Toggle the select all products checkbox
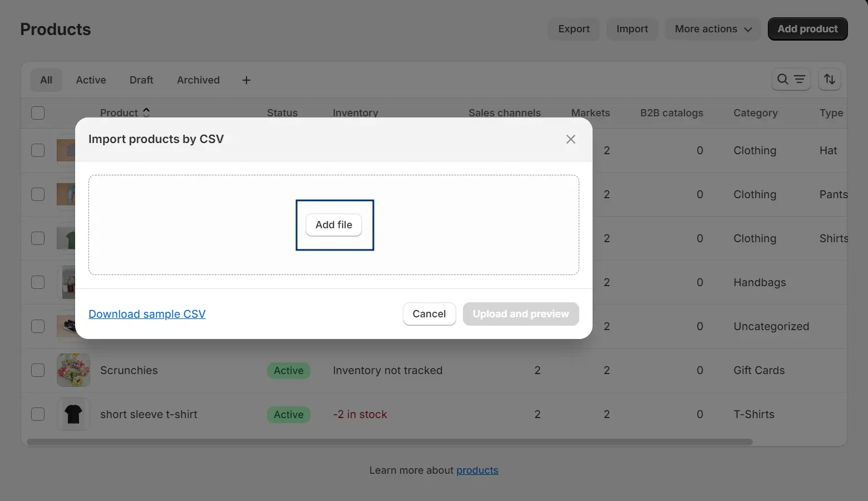The image size is (868, 501). coord(38,113)
